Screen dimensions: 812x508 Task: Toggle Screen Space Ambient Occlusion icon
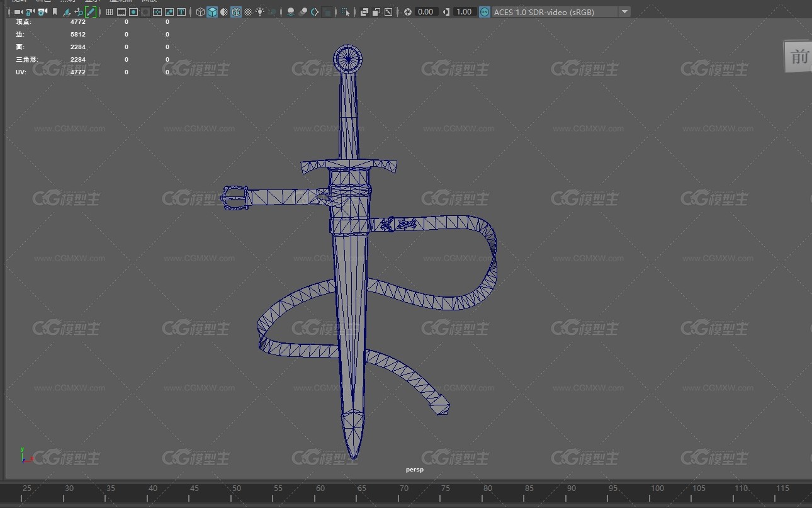pos(291,12)
